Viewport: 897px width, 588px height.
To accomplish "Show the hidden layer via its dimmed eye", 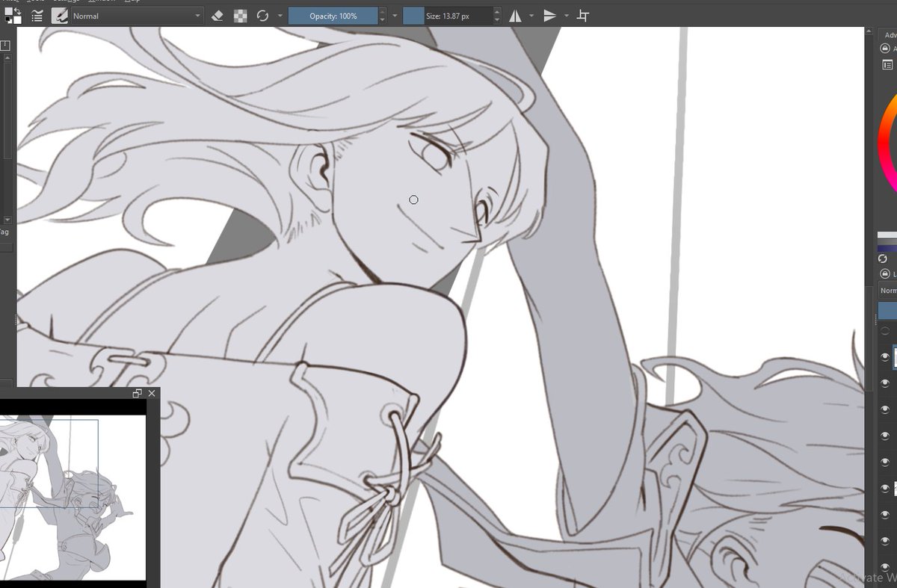I will coord(886,331).
